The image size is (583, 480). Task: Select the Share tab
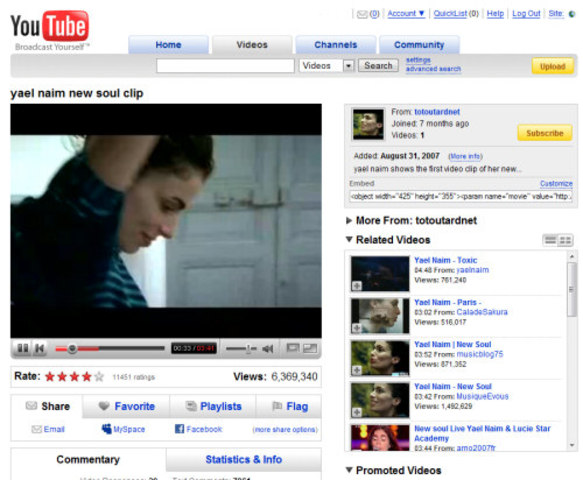[47, 406]
